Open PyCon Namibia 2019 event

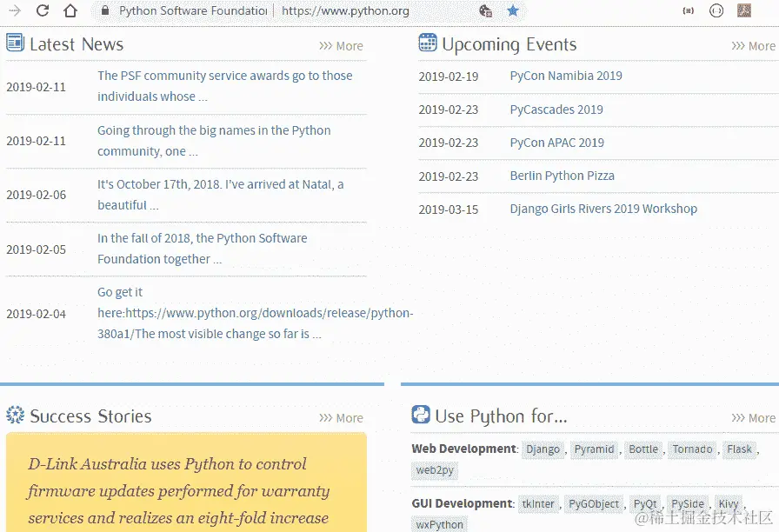[566, 76]
